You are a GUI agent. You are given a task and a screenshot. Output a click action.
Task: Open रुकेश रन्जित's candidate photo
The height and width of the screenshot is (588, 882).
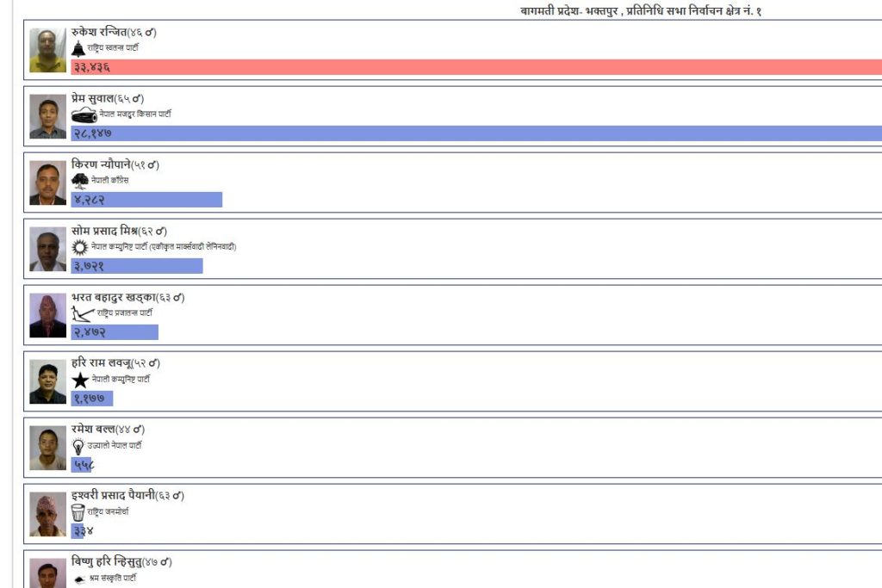point(47,50)
